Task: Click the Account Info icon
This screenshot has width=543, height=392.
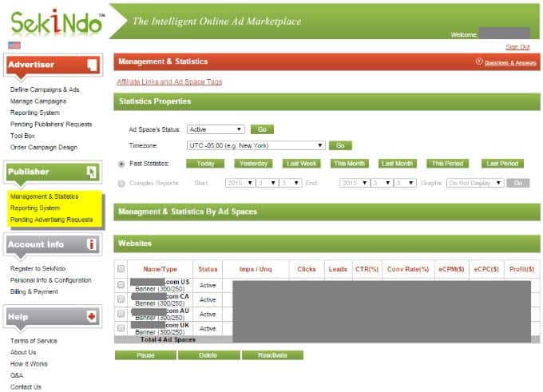Action: (92, 244)
